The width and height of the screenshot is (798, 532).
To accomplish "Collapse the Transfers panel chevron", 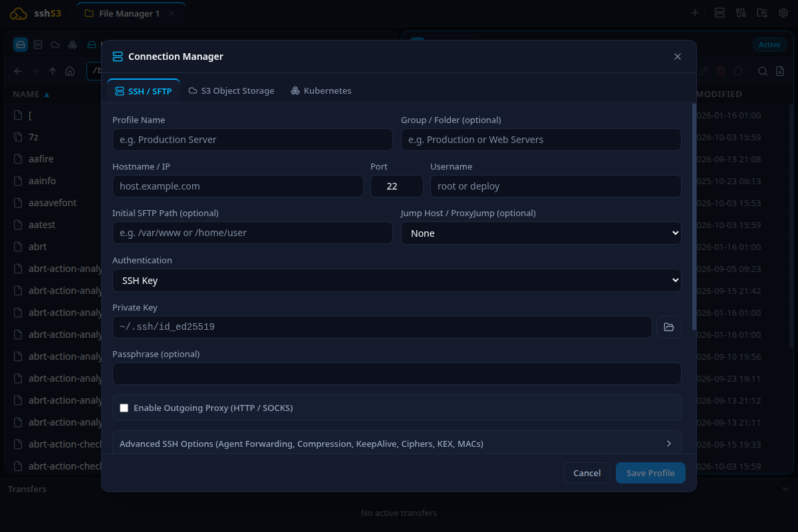I will coord(785,489).
